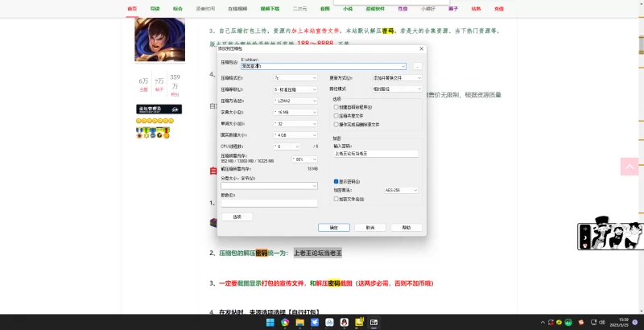Open the network status tray icon
The height and width of the screenshot is (330, 644).
point(593,323)
